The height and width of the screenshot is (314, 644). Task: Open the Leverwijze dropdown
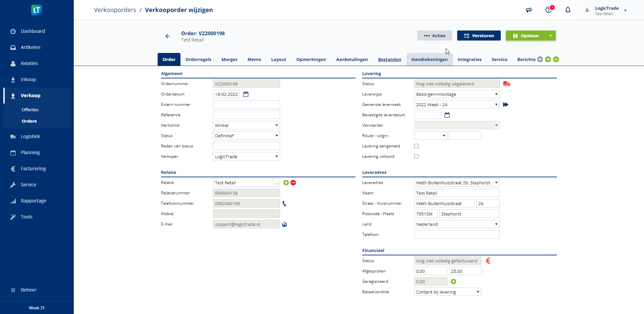pos(457,94)
